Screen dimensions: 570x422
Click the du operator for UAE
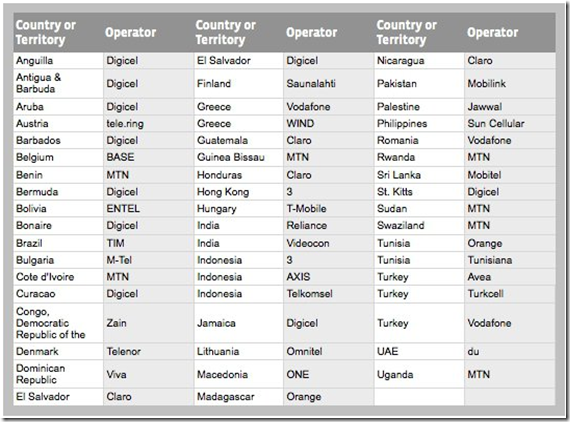coord(510,351)
